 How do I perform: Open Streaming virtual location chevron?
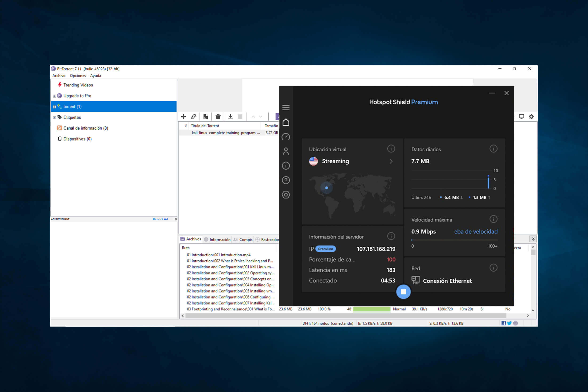tap(391, 161)
